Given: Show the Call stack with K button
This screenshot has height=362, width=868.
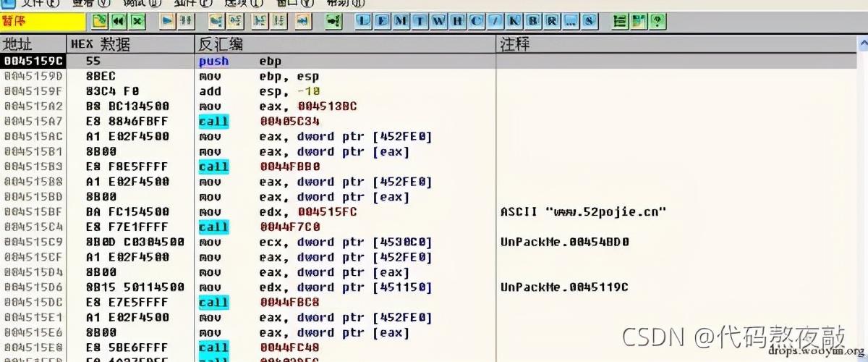Looking at the screenshot, I should point(514,21).
